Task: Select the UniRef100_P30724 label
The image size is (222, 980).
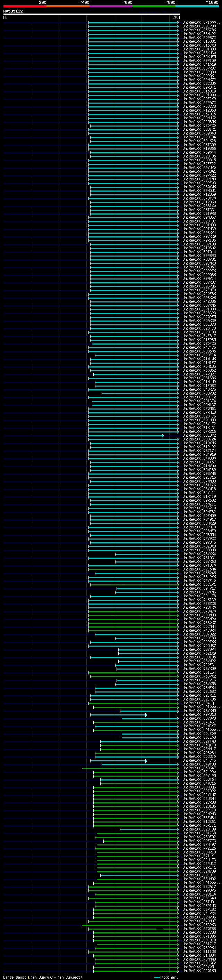Action: tap(199, 439)
